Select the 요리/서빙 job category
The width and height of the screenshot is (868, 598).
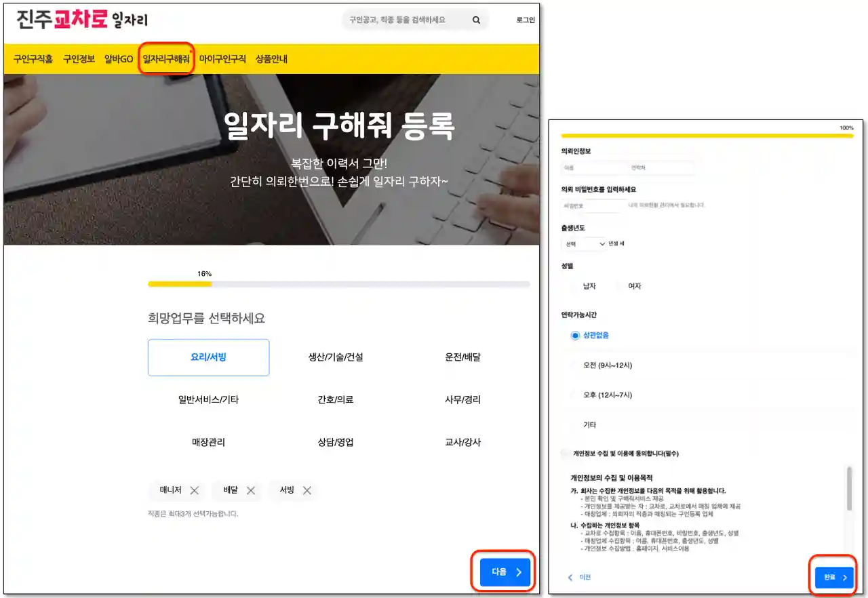tap(208, 357)
